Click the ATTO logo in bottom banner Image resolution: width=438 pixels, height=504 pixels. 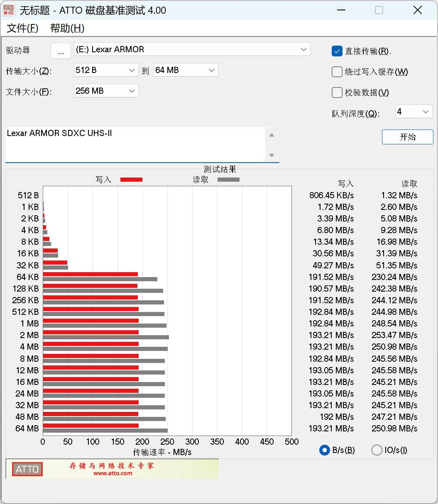(27, 469)
